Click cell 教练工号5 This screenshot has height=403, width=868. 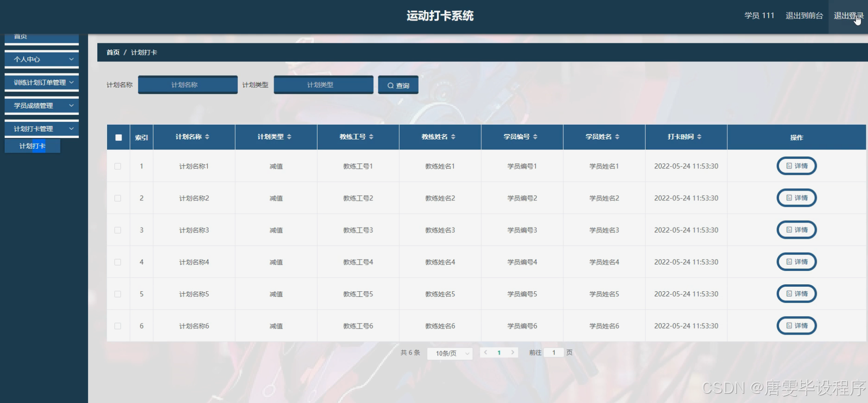tap(358, 294)
